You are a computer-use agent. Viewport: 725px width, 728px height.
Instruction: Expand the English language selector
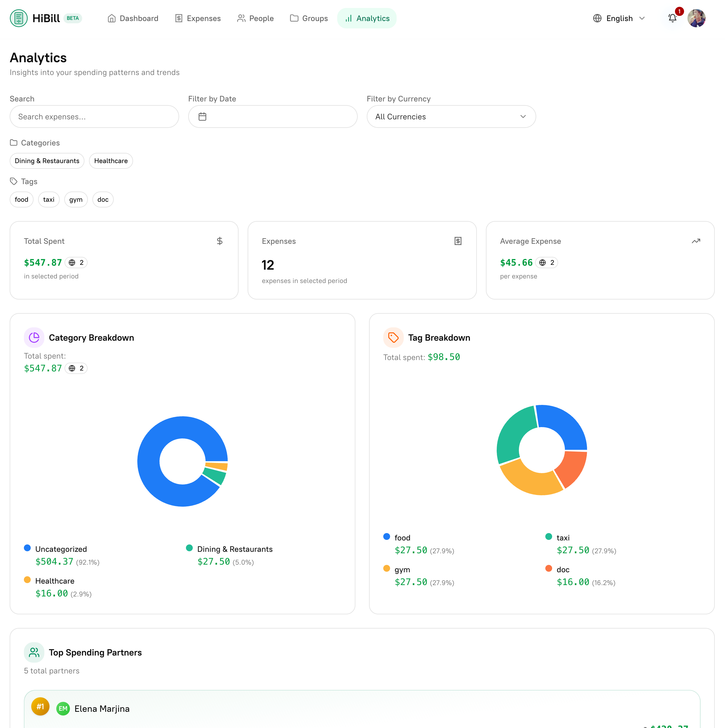(x=619, y=18)
